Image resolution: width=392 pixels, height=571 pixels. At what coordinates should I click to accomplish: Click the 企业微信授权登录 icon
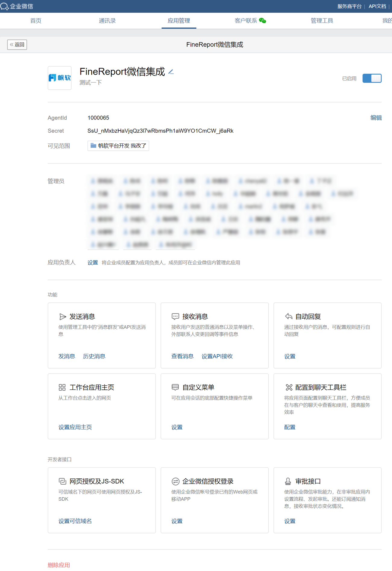pyautogui.click(x=175, y=481)
